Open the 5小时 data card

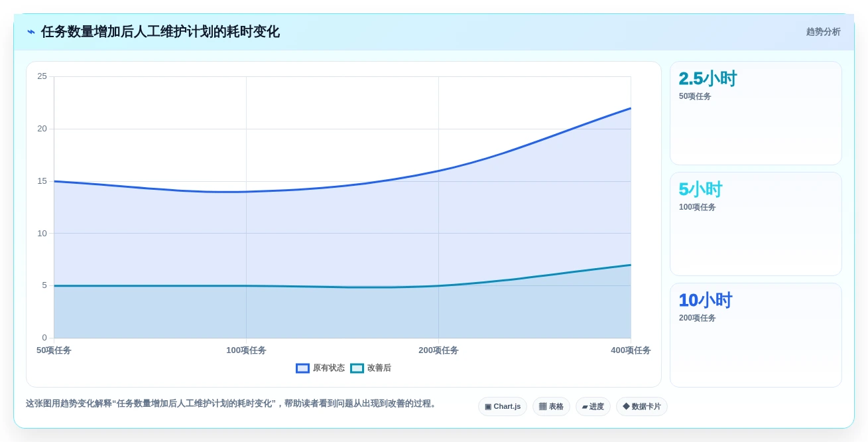click(x=756, y=224)
